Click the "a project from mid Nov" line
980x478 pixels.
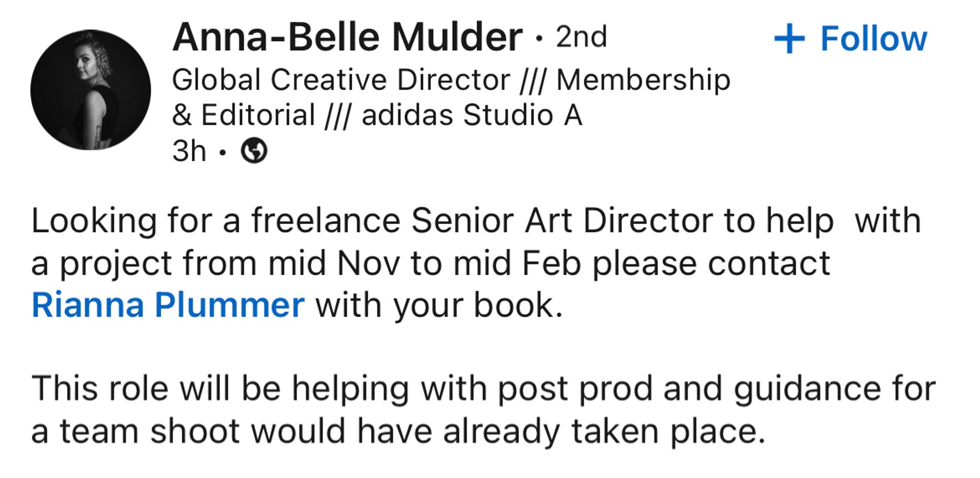[431, 264]
